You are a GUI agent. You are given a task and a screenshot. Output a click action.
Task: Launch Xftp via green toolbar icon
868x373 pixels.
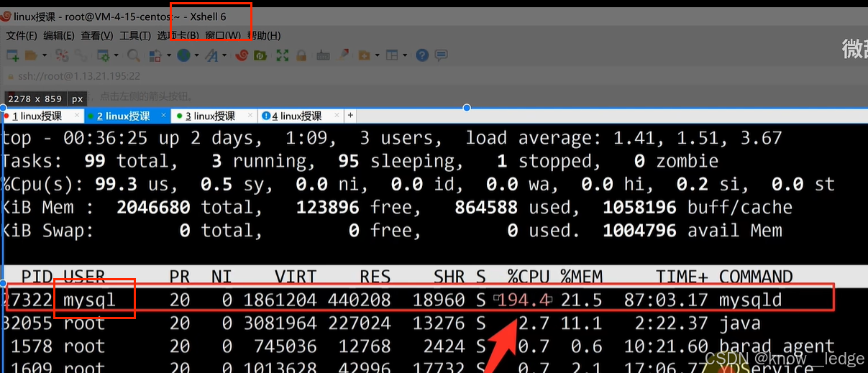tap(260, 55)
